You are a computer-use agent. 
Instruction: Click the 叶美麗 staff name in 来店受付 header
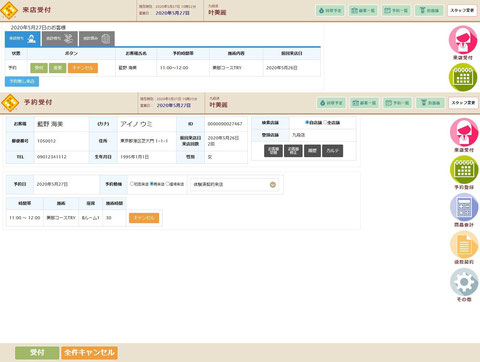tap(217, 13)
